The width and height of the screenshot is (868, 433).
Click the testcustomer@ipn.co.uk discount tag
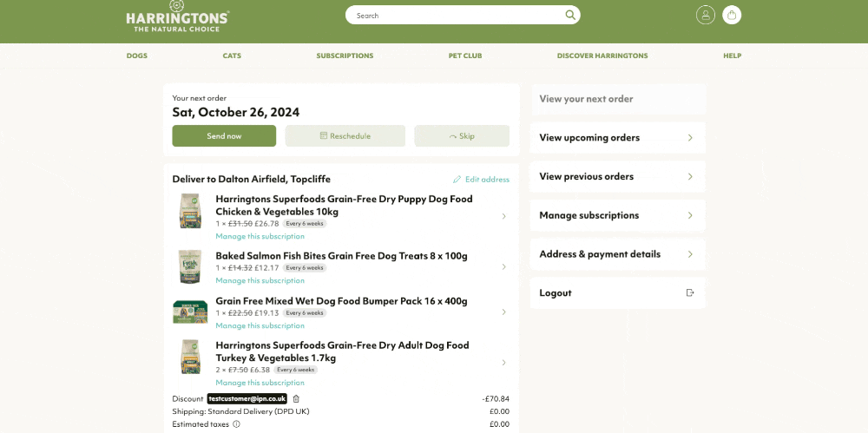click(247, 398)
